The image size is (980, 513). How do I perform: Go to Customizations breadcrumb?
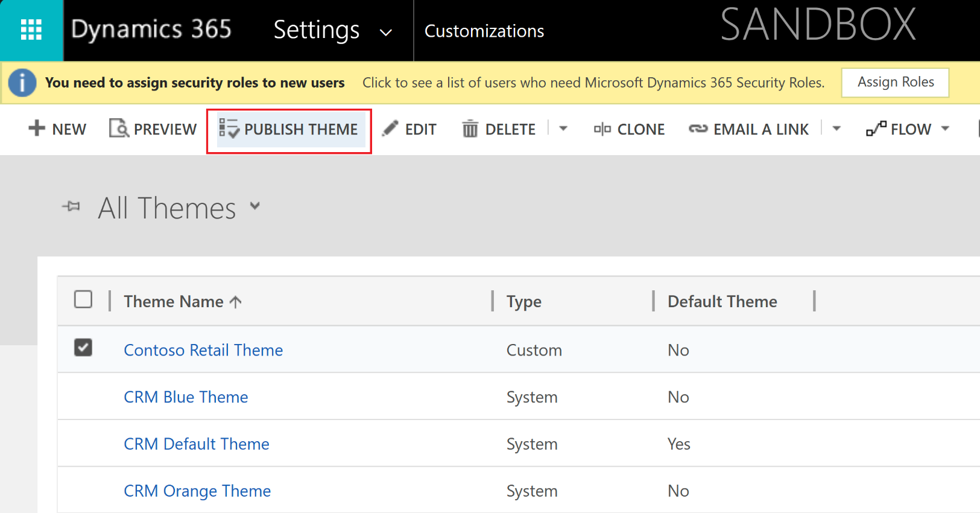(x=484, y=31)
